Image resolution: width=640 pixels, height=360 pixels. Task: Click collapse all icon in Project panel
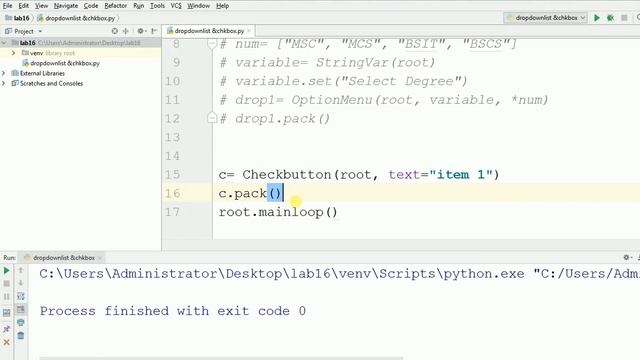coord(126,31)
